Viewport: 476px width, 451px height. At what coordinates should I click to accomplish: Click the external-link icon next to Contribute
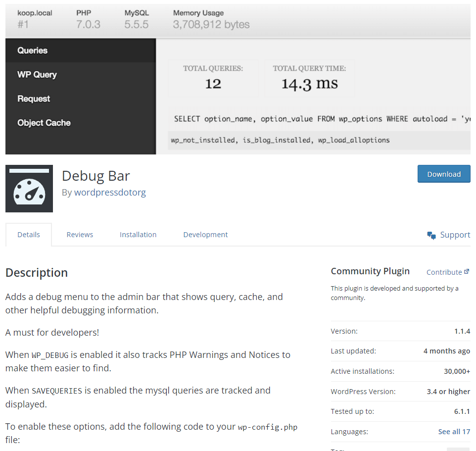[x=467, y=271]
